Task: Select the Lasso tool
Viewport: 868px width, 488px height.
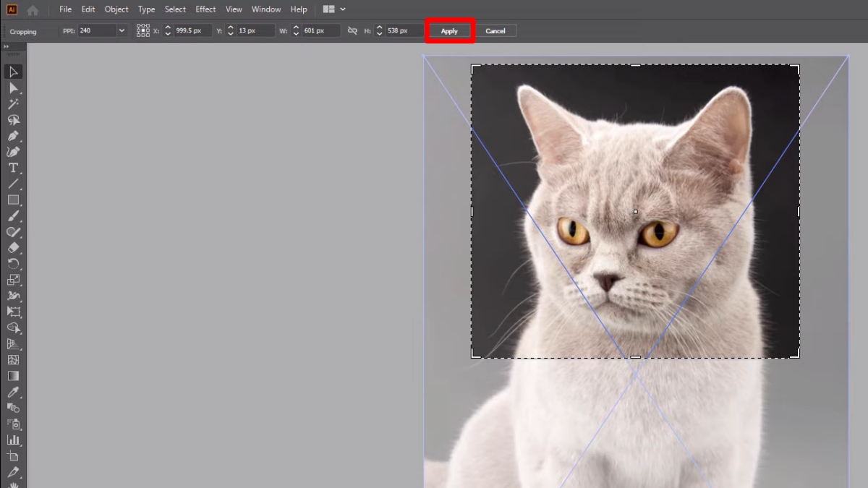Action: tap(13, 119)
